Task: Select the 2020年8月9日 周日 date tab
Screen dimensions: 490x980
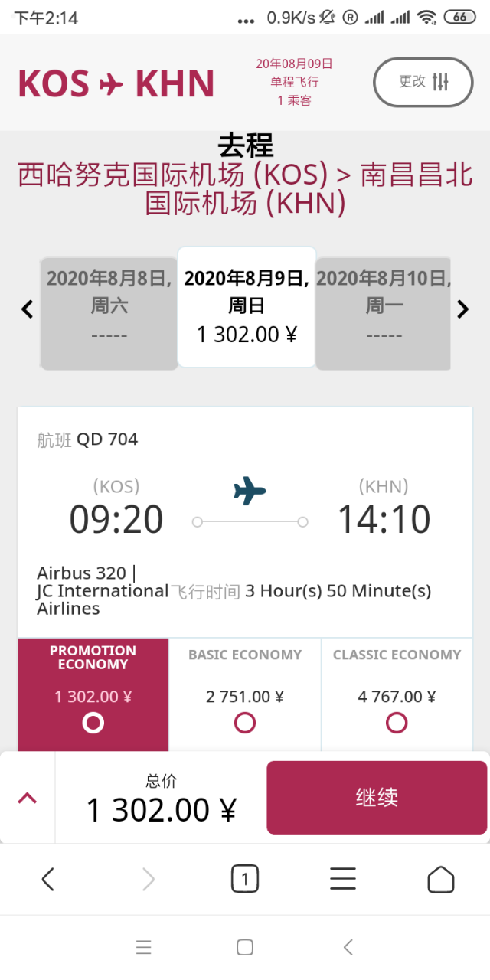Action: pos(247,307)
